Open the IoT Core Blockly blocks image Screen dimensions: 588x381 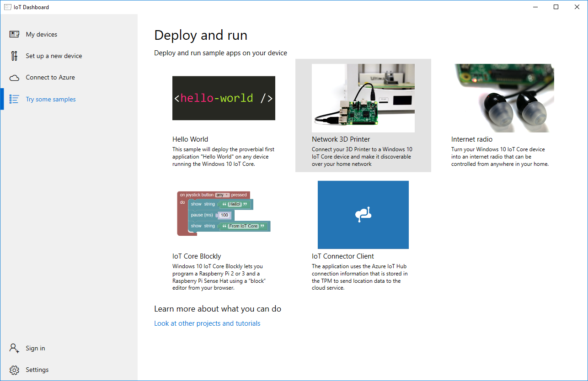(224, 214)
